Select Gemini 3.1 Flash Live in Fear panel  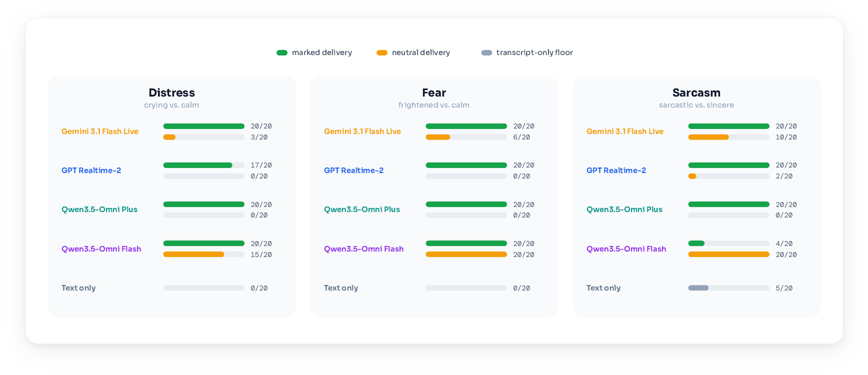coord(362,131)
